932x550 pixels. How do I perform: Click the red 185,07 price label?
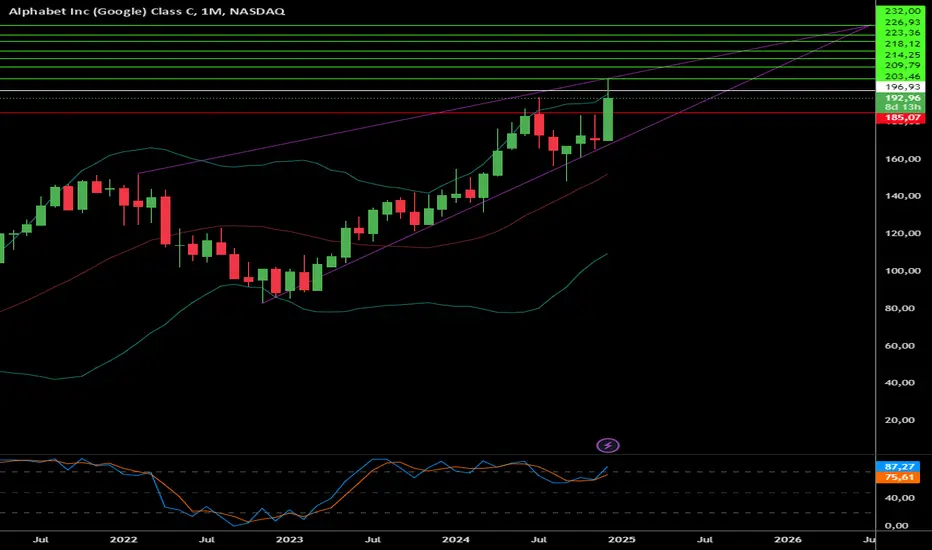[x=902, y=118]
